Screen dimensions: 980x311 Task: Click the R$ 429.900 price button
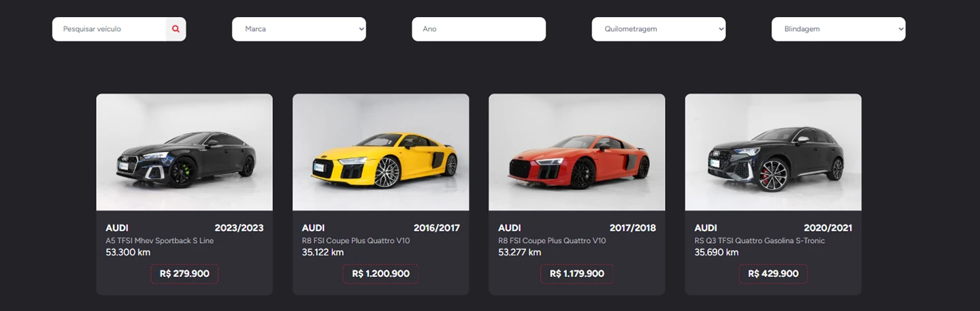[x=773, y=274]
